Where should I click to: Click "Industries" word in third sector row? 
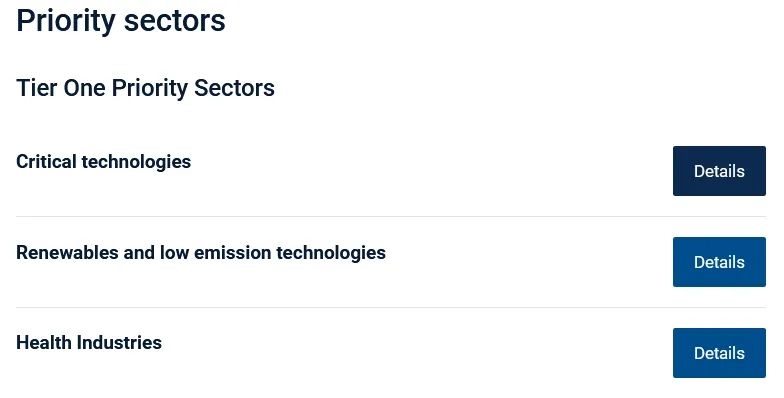coord(119,343)
